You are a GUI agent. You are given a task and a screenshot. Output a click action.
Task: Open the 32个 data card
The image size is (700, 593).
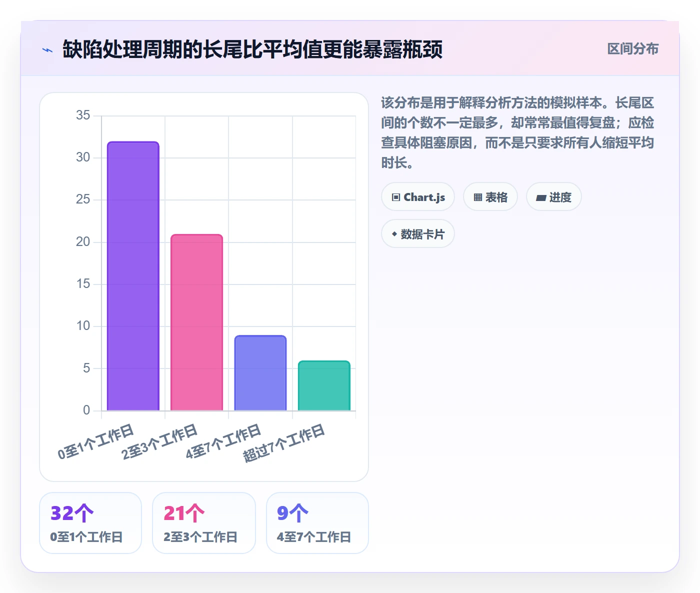tap(90, 523)
